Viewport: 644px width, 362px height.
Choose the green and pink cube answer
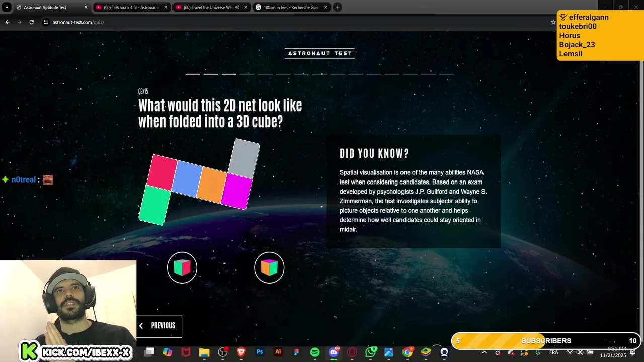182,267
